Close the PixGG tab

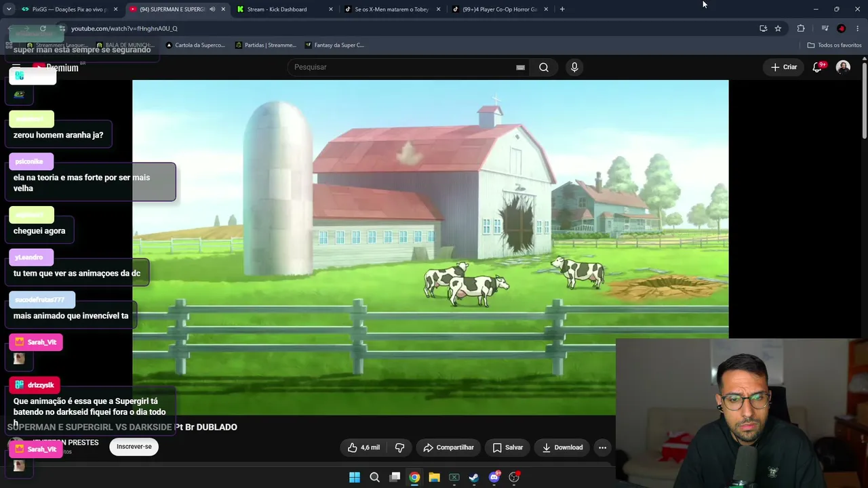pos(115,9)
